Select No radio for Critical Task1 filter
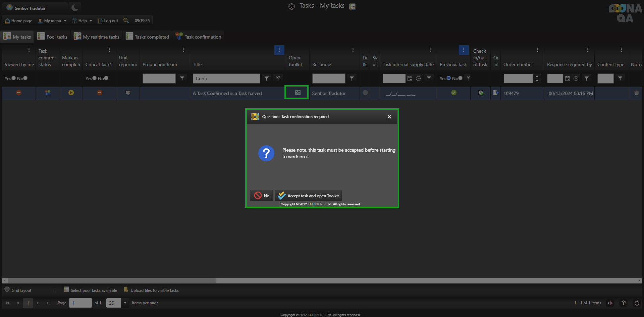The height and width of the screenshot is (317, 644). point(106,78)
